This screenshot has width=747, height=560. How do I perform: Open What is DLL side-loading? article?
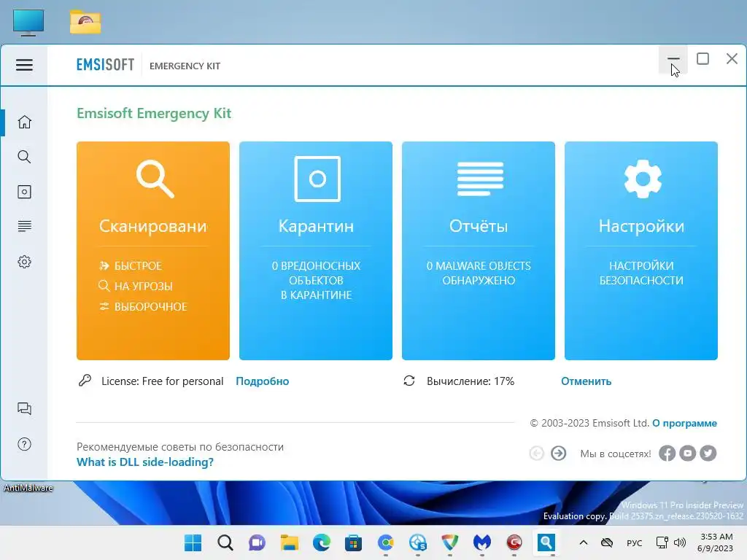(x=145, y=462)
